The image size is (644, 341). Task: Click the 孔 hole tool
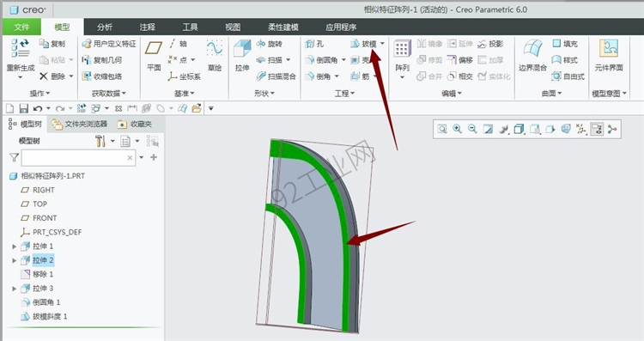click(314, 44)
